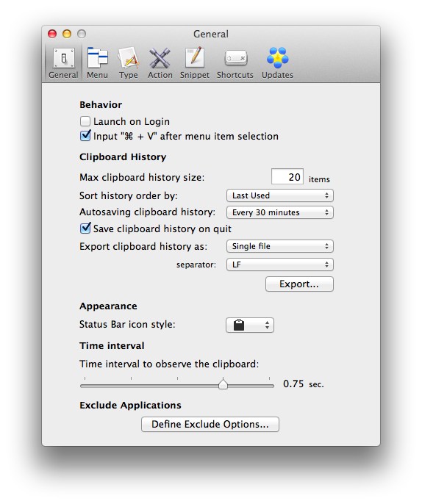This screenshot has height=504, width=422.
Task: Click the "Max clipboard history size:" label
Action: [x=142, y=178]
